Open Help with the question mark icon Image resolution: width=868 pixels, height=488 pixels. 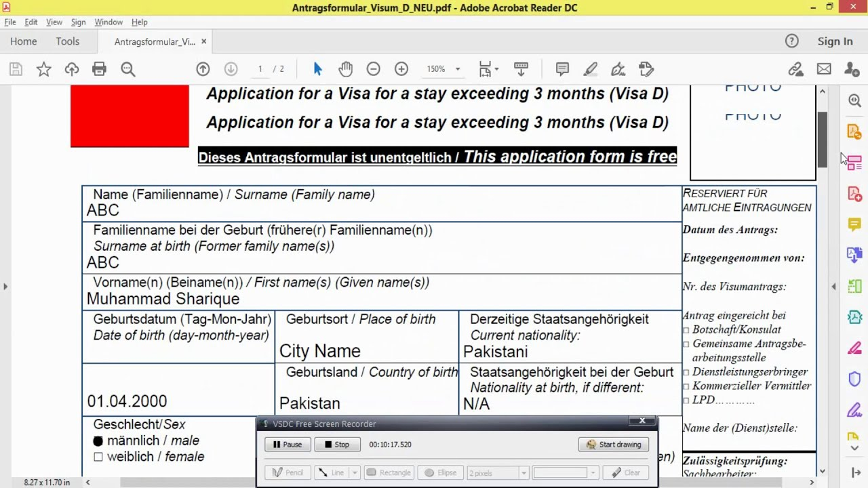click(x=792, y=41)
